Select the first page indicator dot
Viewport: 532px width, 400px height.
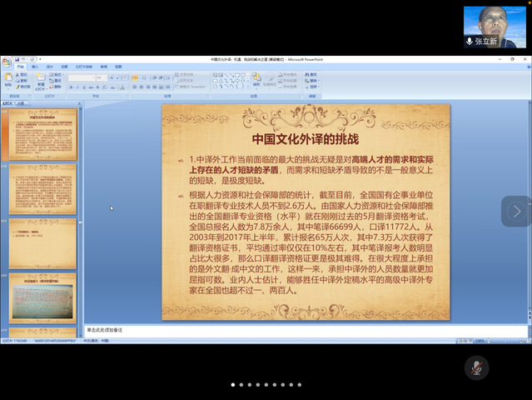pos(232,385)
